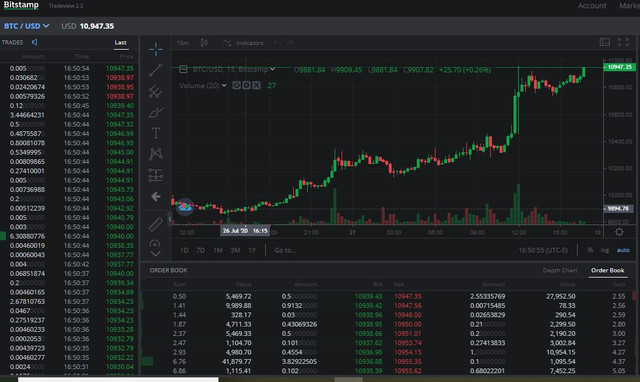Click the zoom in tool icon
This screenshot has height=382, width=640.
(155, 244)
